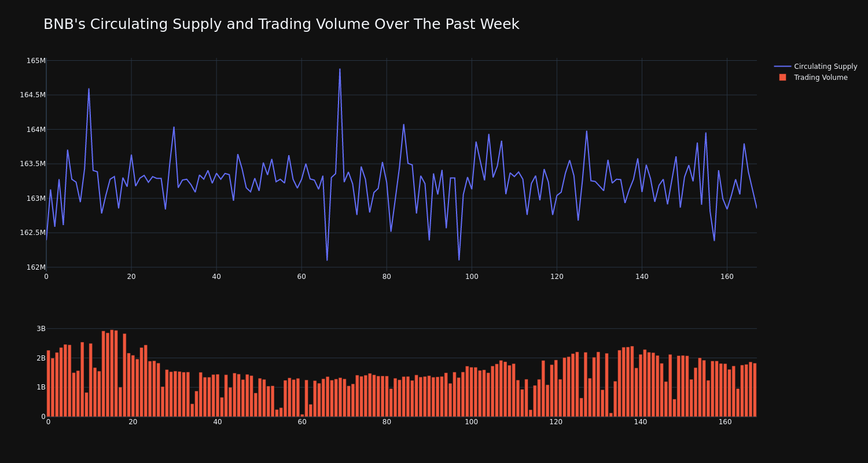868x463 pixels.
Task: Click the 1B label on volume chart
Action: pyautogui.click(x=41, y=387)
